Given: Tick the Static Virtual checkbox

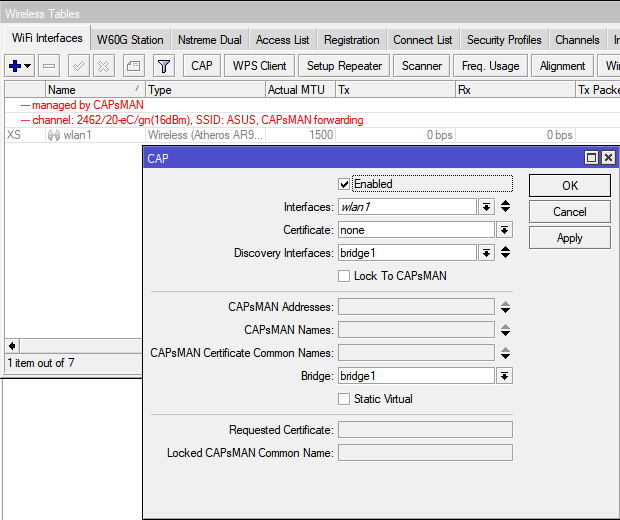Looking at the screenshot, I should [344, 399].
